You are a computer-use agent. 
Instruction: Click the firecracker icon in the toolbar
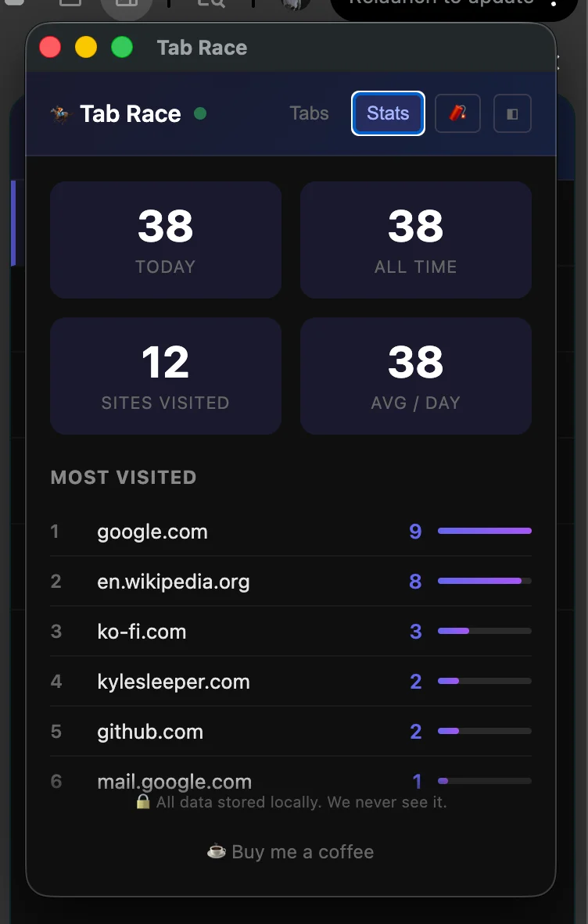click(x=457, y=113)
